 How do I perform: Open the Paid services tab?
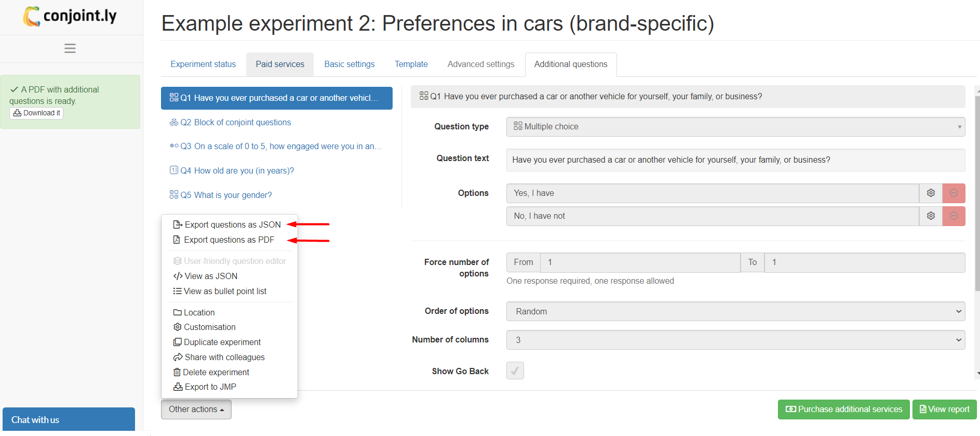280,64
